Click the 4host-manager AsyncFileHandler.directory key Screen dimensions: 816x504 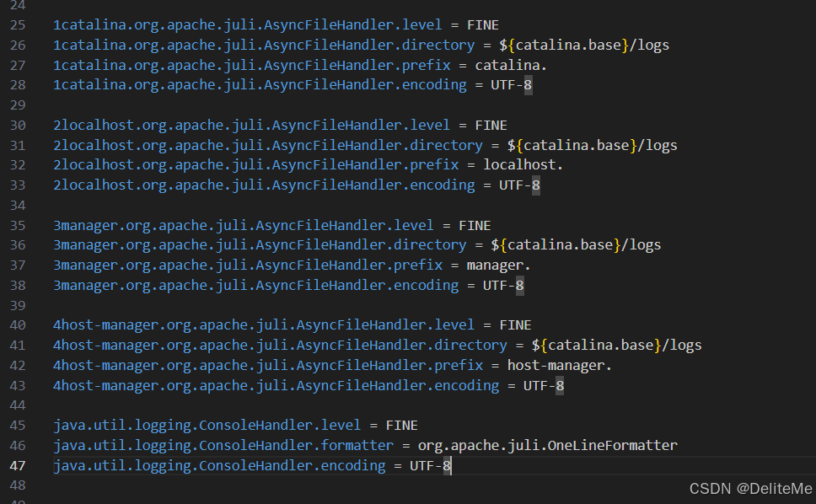(280, 346)
